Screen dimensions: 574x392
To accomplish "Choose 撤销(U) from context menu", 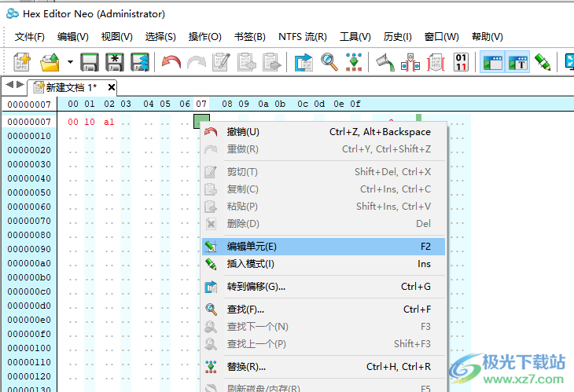I will click(x=324, y=132).
